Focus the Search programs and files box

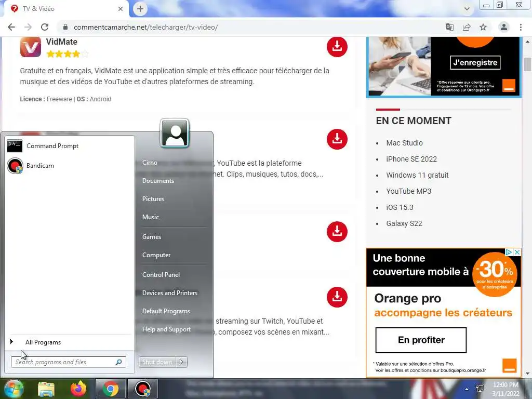(x=68, y=362)
